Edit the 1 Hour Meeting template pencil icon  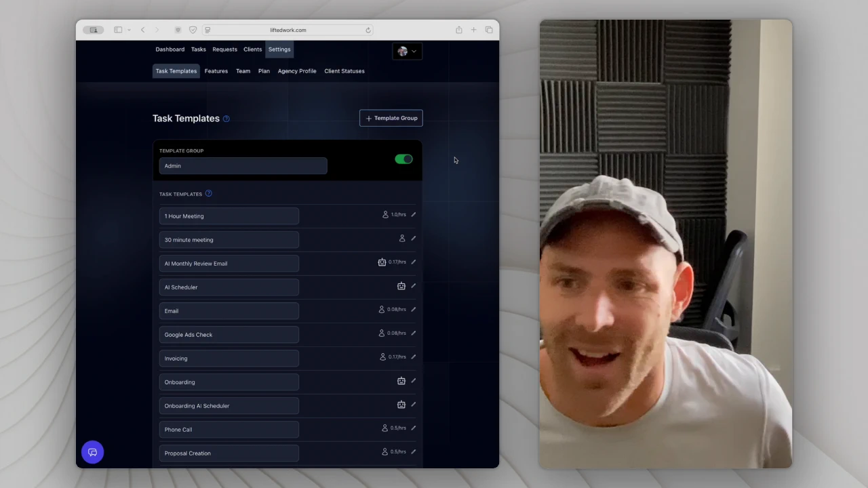[x=414, y=215]
